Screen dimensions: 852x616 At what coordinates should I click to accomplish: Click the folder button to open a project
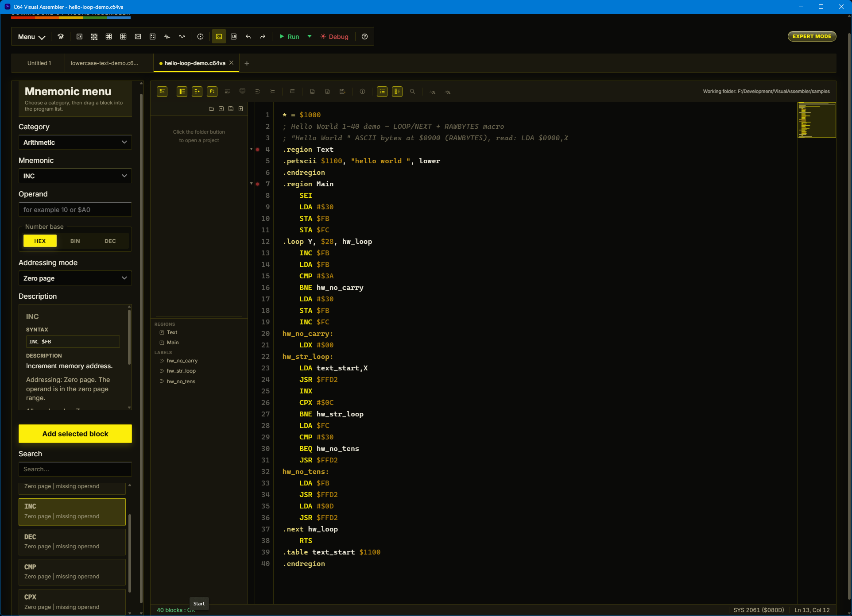coord(211,109)
